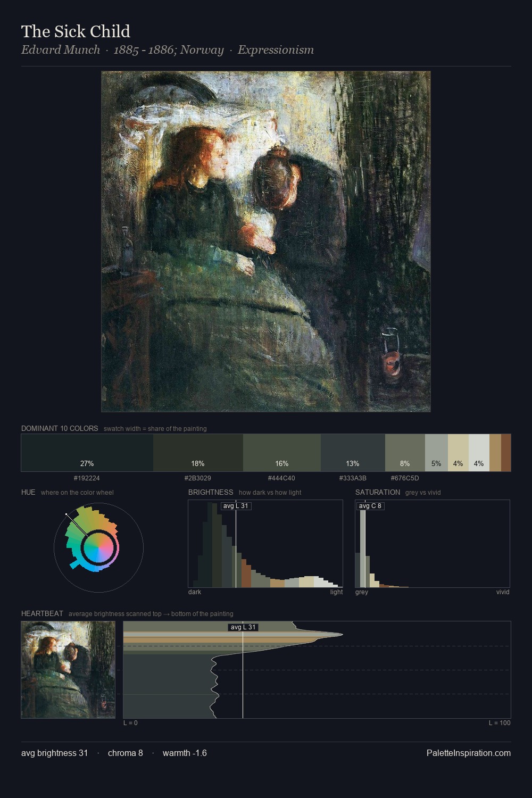Image resolution: width=532 pixels, height=798 pixels.
Task: Click the hex code '#333A3B'
Action: coord(353,478)
